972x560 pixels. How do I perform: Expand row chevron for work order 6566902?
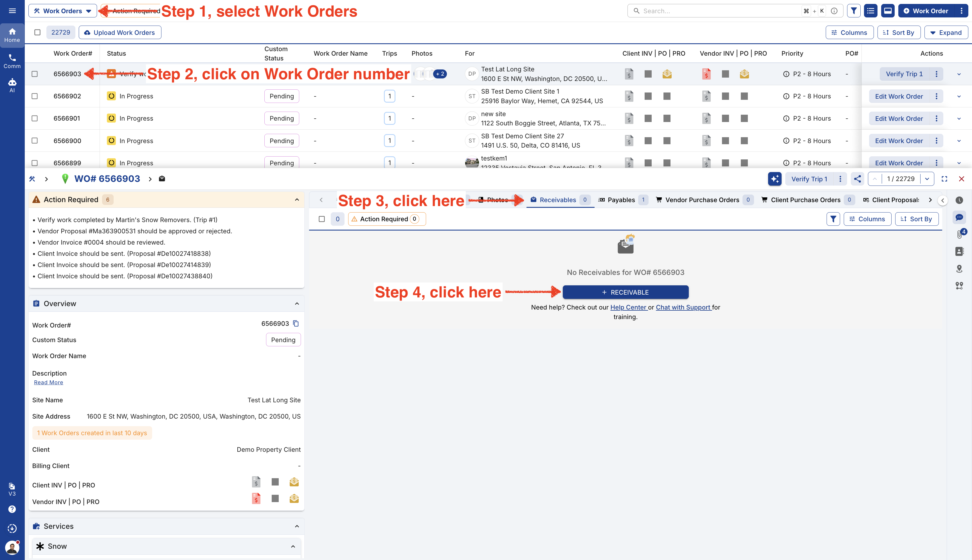coord(959,96)
